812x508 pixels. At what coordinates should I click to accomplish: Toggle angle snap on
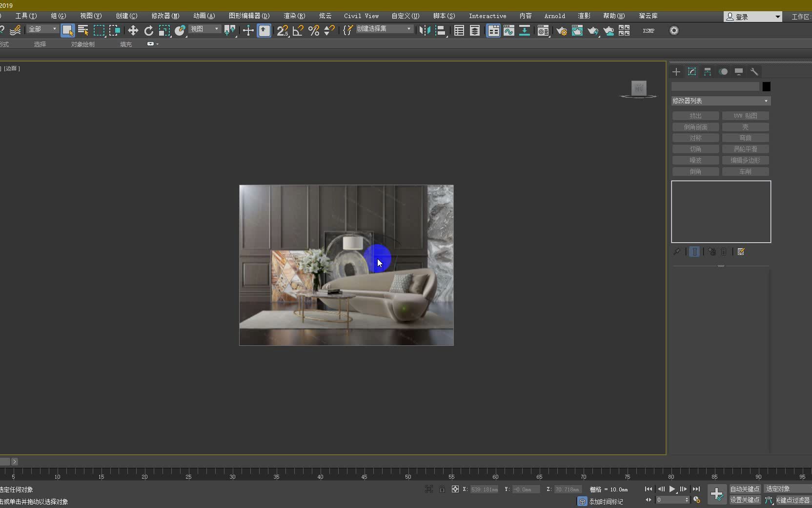point(298,30)
